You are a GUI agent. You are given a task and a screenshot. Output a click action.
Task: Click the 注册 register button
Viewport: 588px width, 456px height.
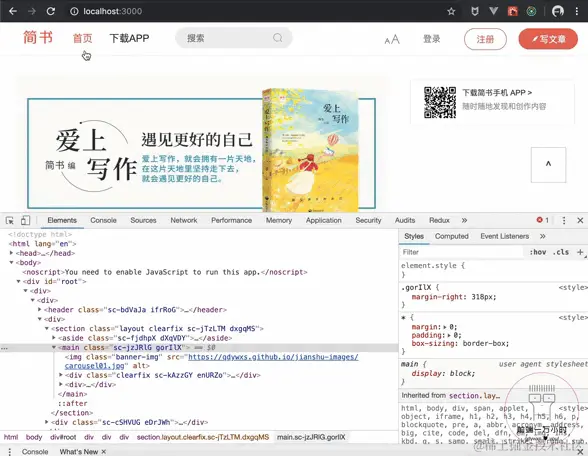coord(485,39)
